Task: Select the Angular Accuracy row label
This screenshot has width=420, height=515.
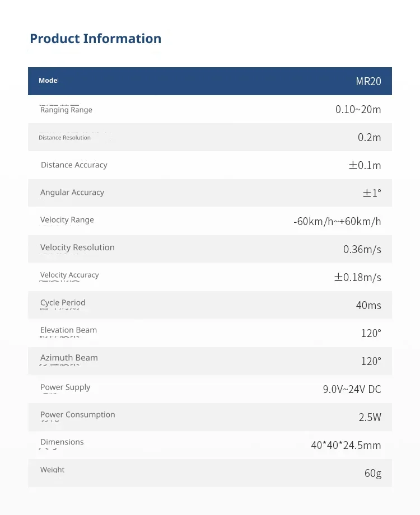Action: [72, 193]
